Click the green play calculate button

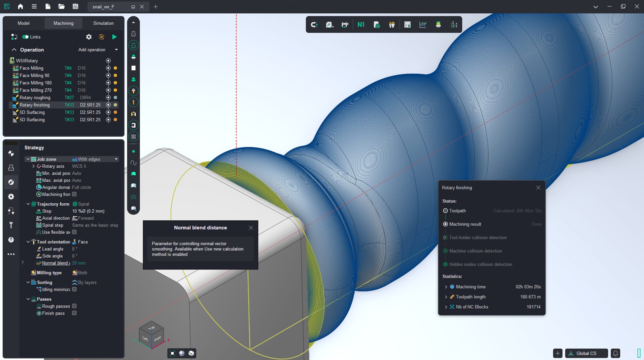[x=114, y=37]
